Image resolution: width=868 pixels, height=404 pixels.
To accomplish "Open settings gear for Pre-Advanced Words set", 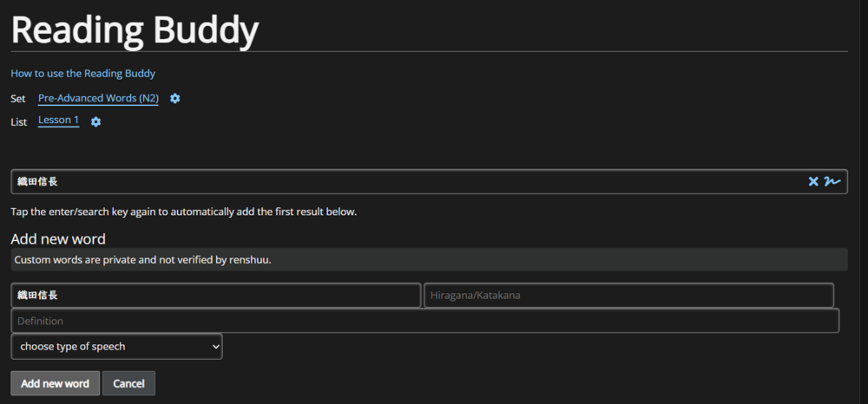I will 174,99.
